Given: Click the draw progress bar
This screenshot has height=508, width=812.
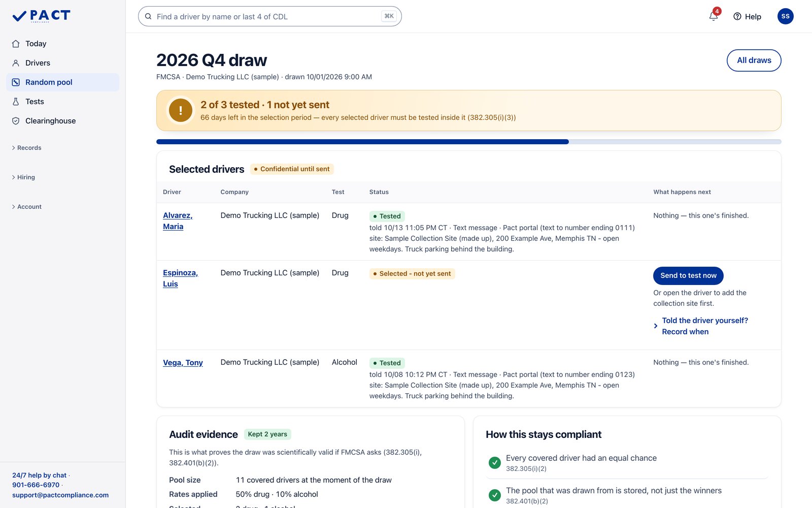Looking at the screenshot, I should click(469, 142).
